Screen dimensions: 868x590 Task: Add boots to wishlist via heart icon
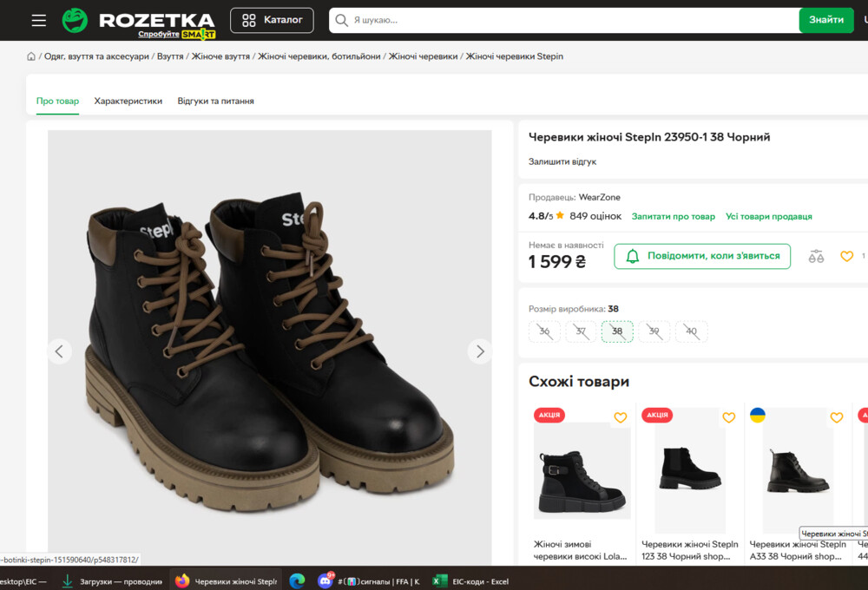tap(846, 256)
